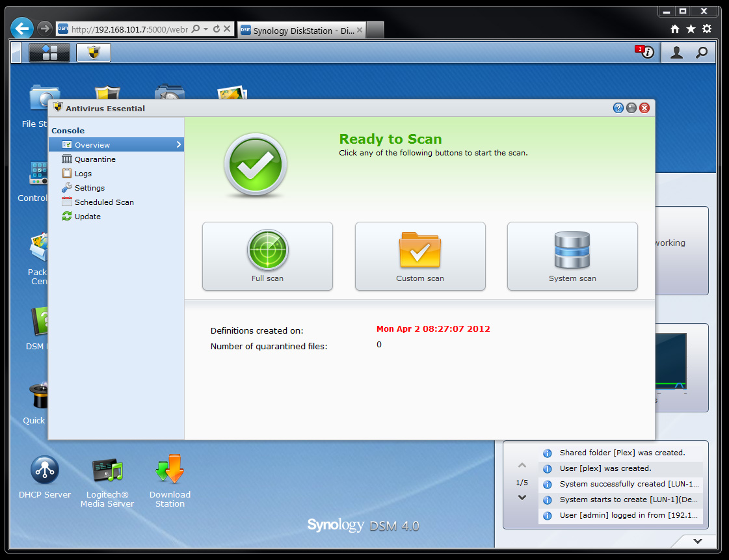Open a new browser tab
Image resolution: width=729 pixels, height=560 pixels.
pos(376,30)
